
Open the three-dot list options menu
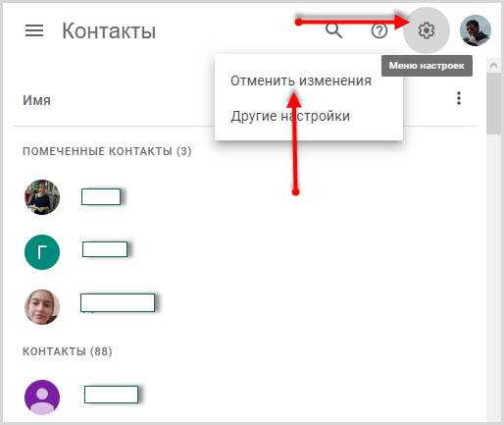coord(459,98)
